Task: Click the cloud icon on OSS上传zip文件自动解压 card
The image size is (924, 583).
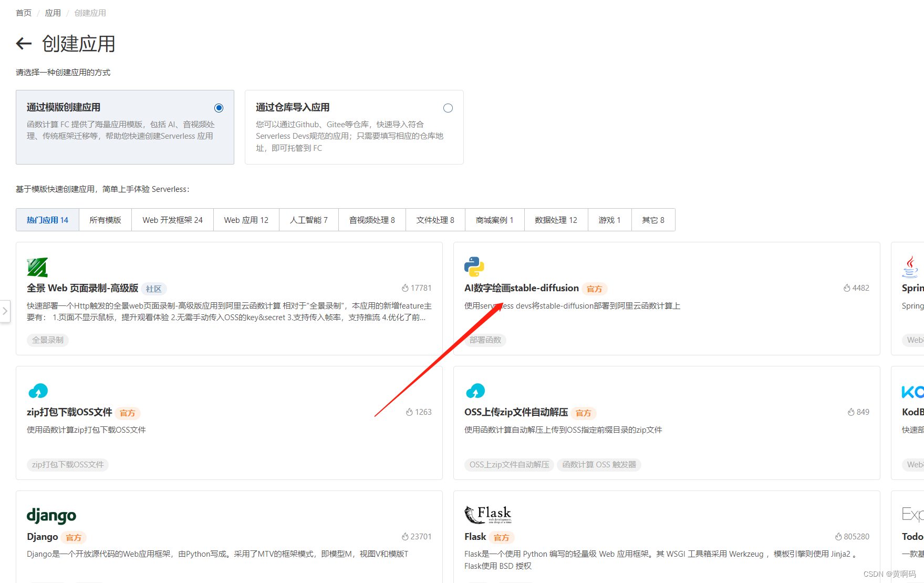Action: tap(475, 391)
